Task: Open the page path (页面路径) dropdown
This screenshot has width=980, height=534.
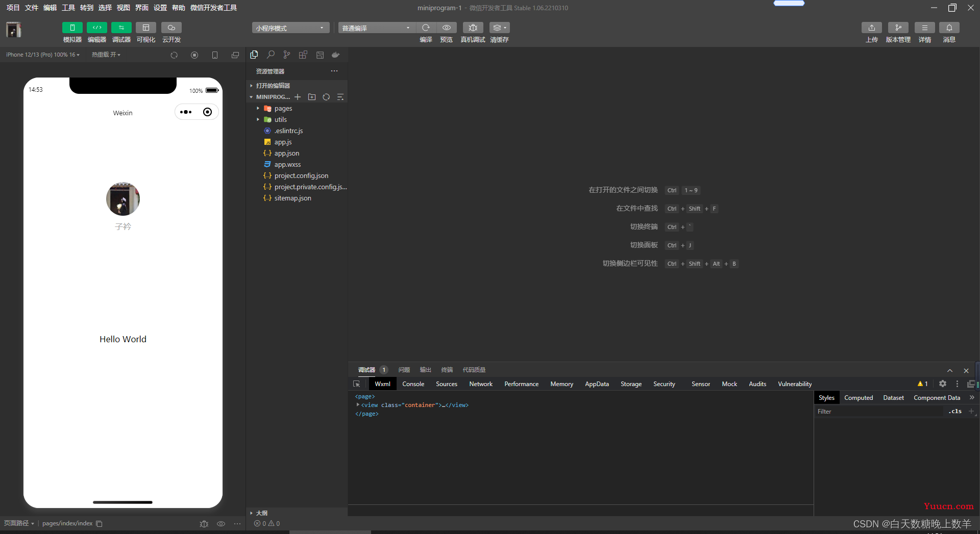Action: pyautogui.click(x=19, y=523)
